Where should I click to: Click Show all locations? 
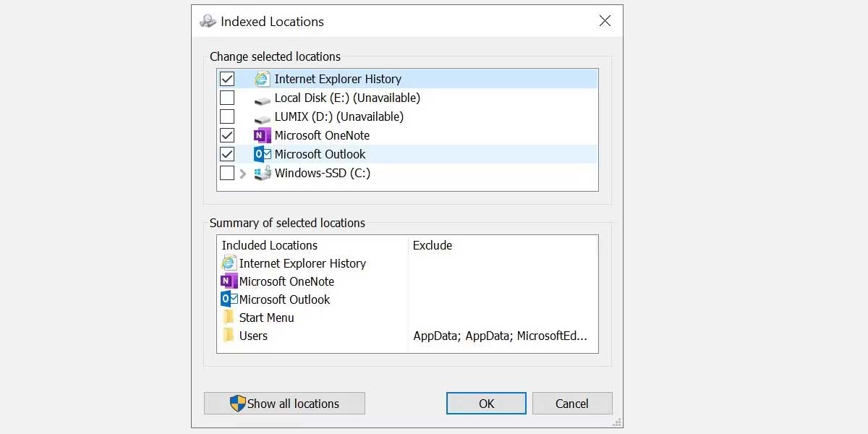tap(284, 404)
